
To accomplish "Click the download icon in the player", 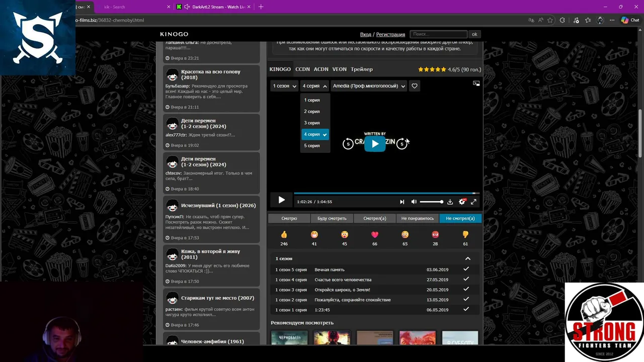I will 450,202.
